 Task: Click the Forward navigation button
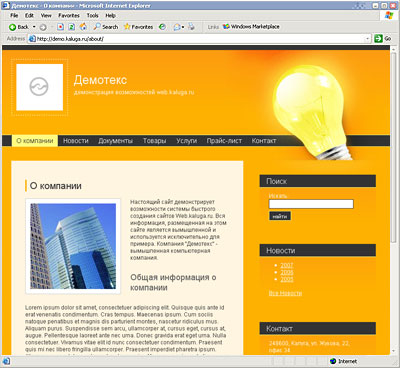click(43, 27)
